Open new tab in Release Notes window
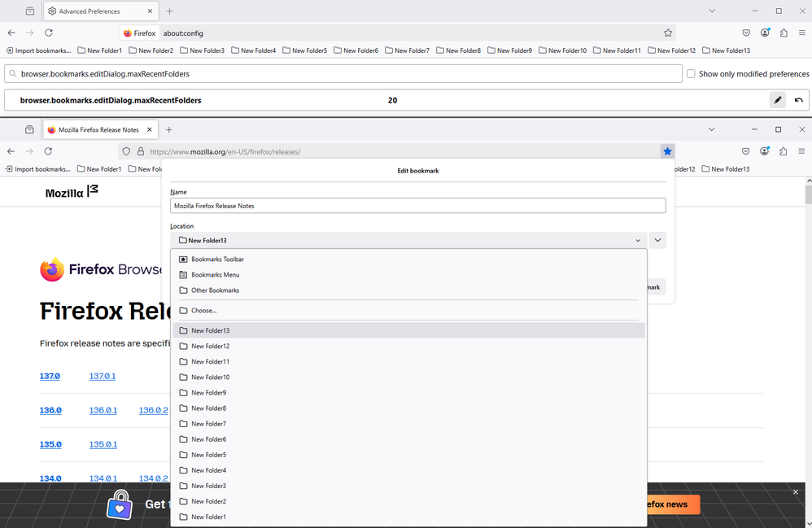812x528 pixels. point(168,130)
